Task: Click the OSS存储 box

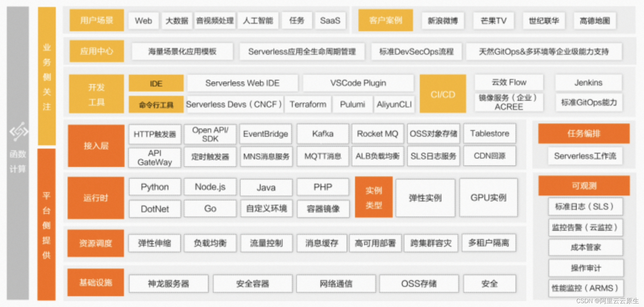Action: click(419, 283)
